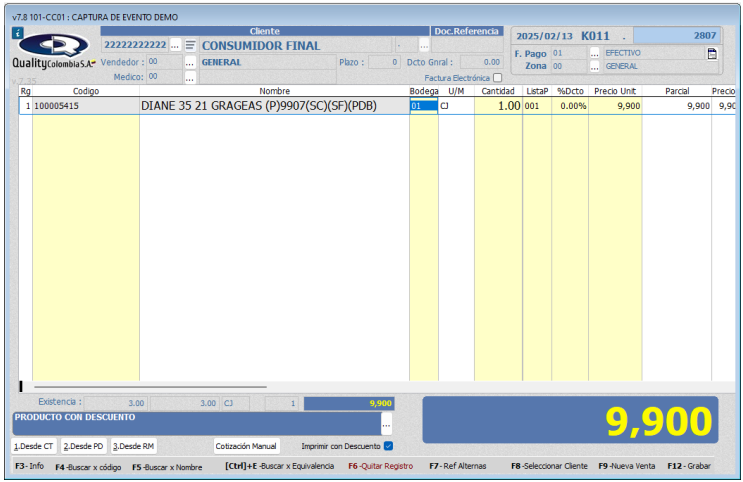This screenshot has height=482, width=743.
Task: Click the ListaP column header
Action: point(537,91)
